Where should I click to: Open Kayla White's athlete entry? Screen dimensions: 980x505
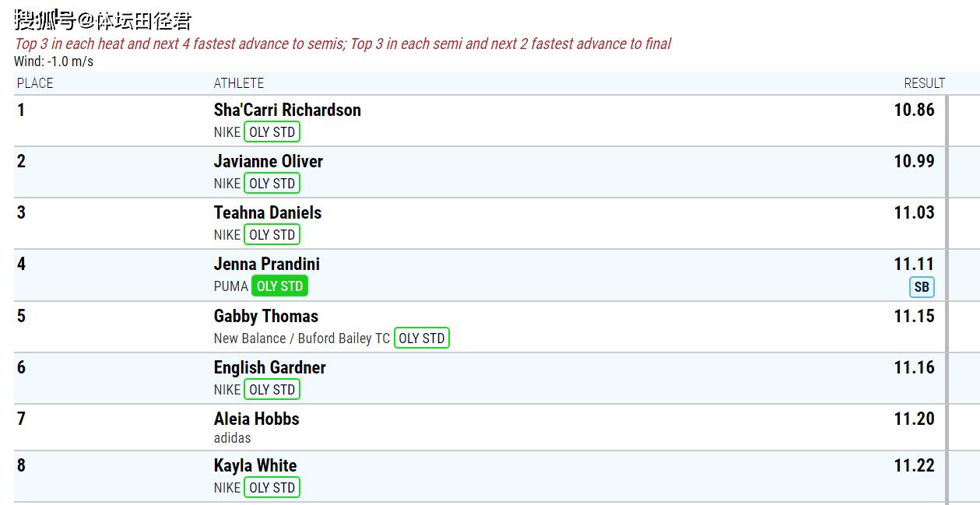pos(255,465)
